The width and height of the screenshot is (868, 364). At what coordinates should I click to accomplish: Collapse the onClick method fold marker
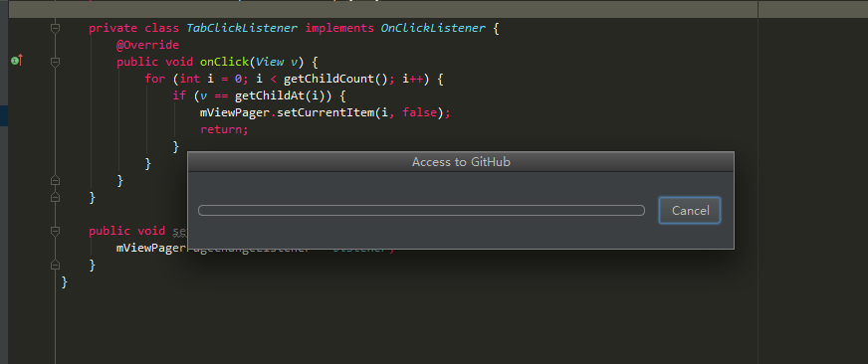point(55,63)
